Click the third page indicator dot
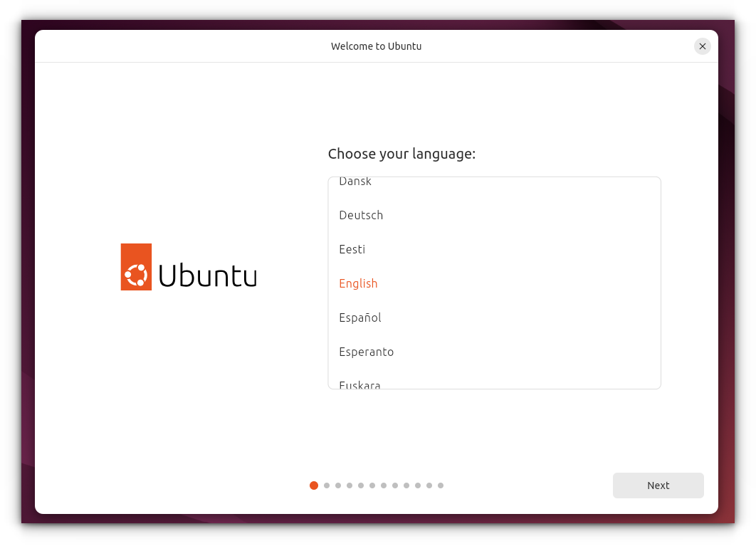Viewport: 756px width, 546px height. coord(337,485)
